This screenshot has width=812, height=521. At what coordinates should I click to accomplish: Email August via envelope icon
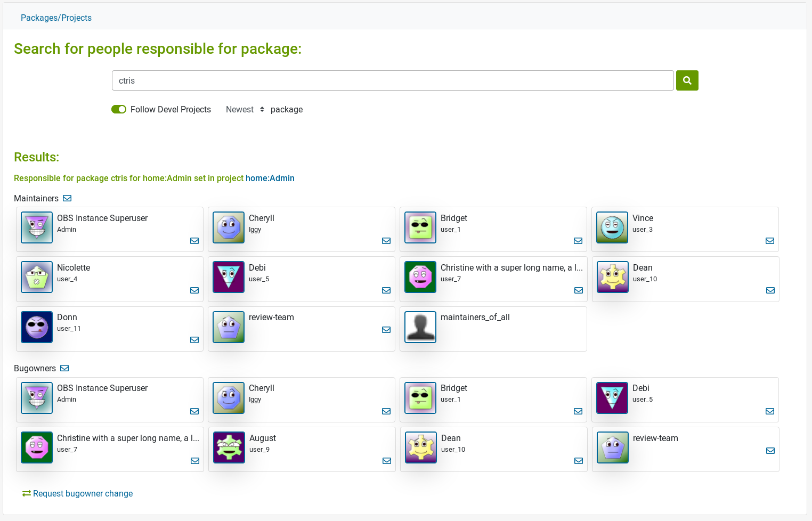tap(386, 461)
